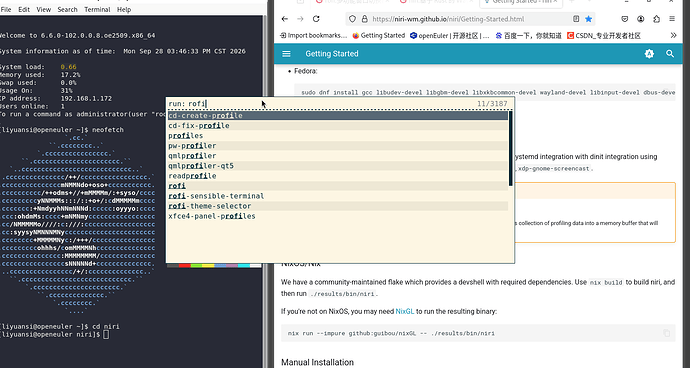Select pw-profiler in rofi list
This screenshot has width=690, height=368.
338,146
